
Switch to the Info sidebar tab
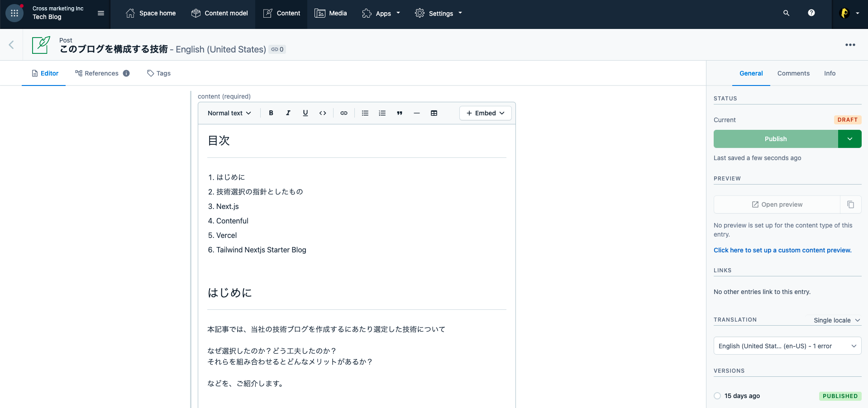click(x=830, y=73)
